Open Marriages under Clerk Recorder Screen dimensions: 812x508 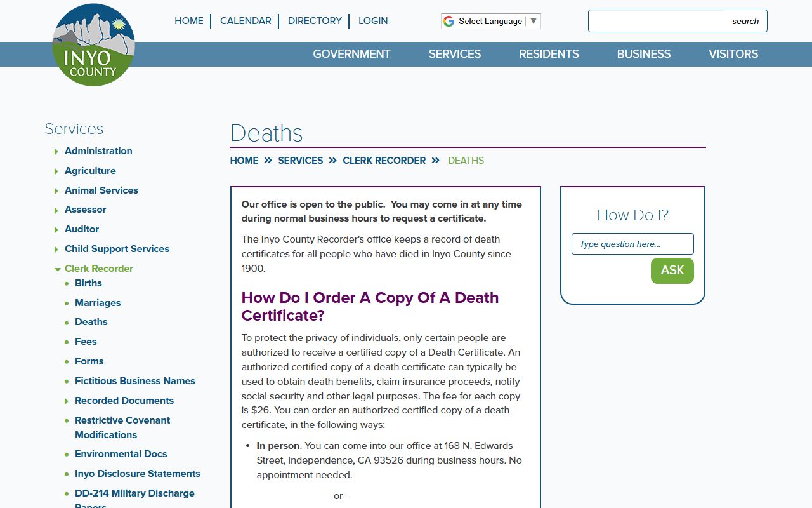[x=98, y=303]
